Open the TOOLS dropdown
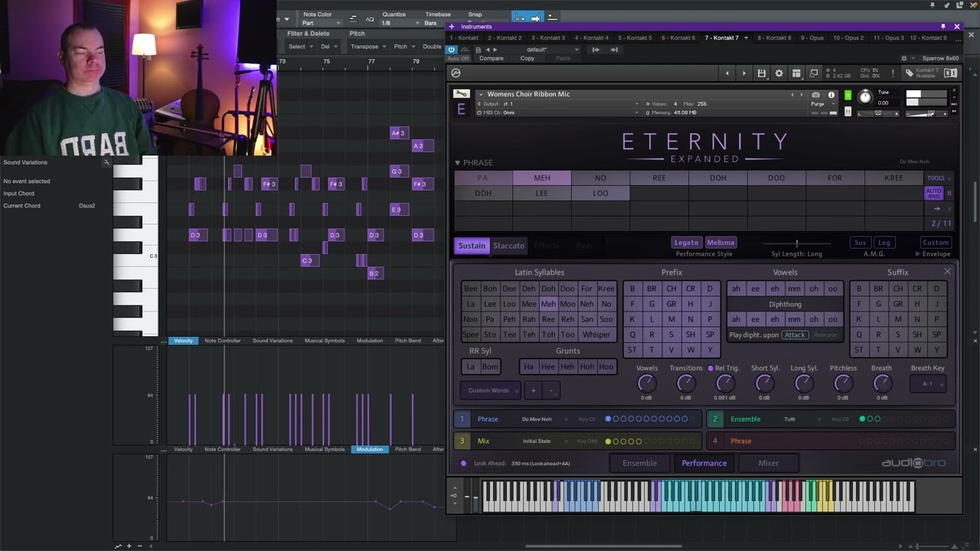 click(939, 178)
